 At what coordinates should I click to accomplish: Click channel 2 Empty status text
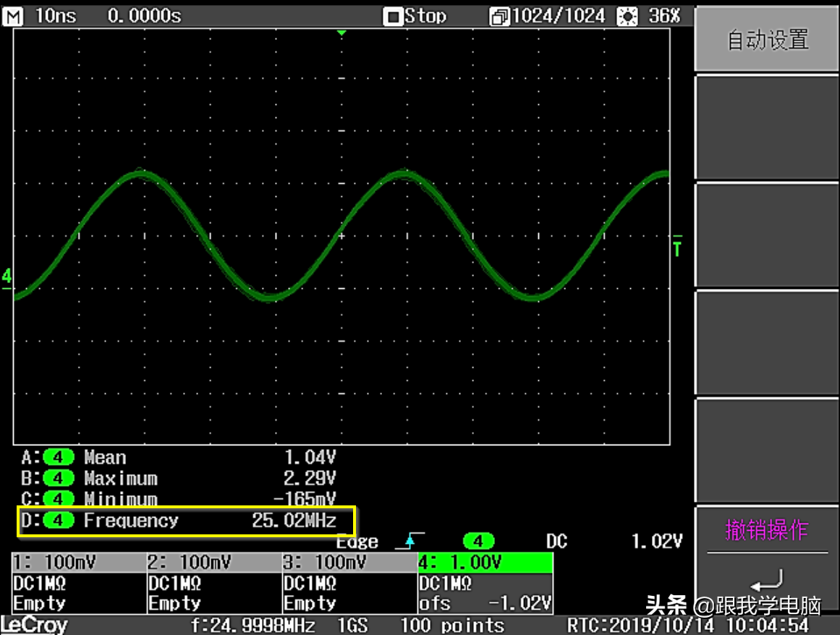coord(175,603)
